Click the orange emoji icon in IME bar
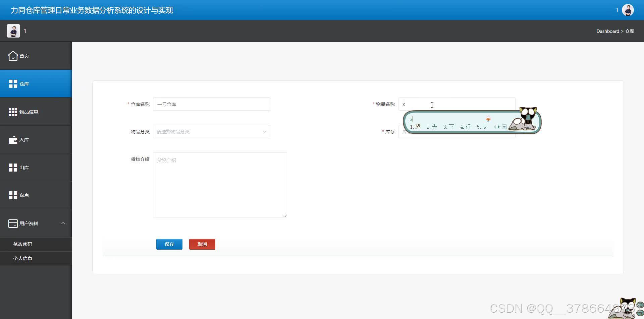The image size is (644, 319). 488,119
